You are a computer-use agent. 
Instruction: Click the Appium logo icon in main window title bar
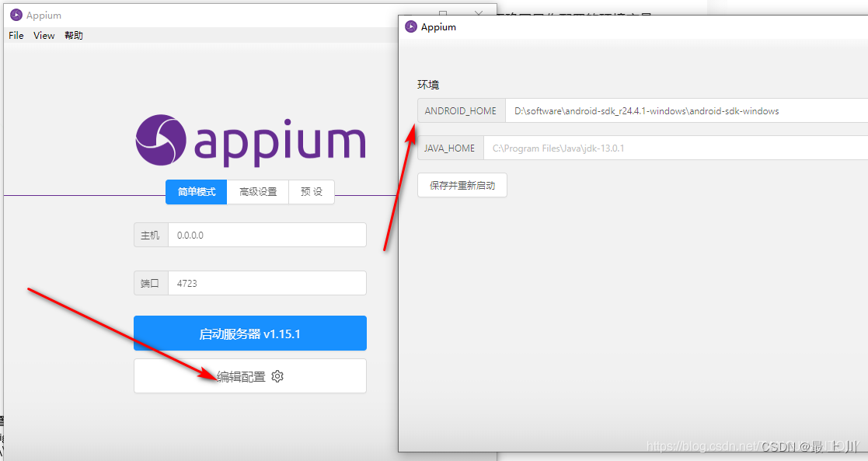click(16, 15)
